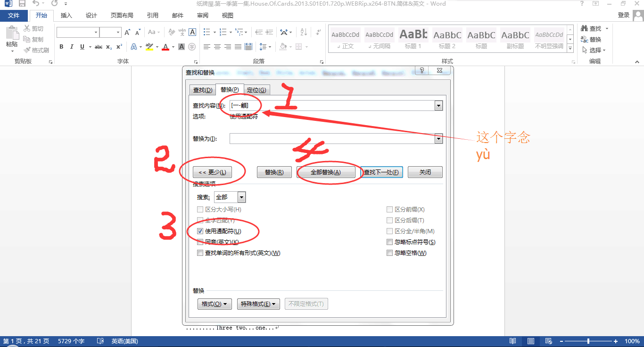
Task: Toggle the 使用通配符 checkbox
Action: point(200,231)
